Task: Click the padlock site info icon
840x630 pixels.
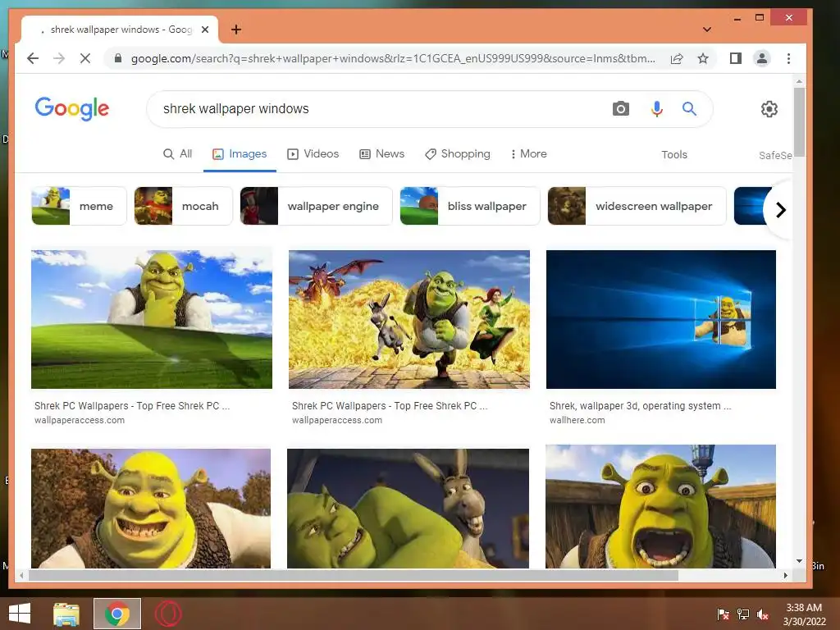Action: (118, 58)
